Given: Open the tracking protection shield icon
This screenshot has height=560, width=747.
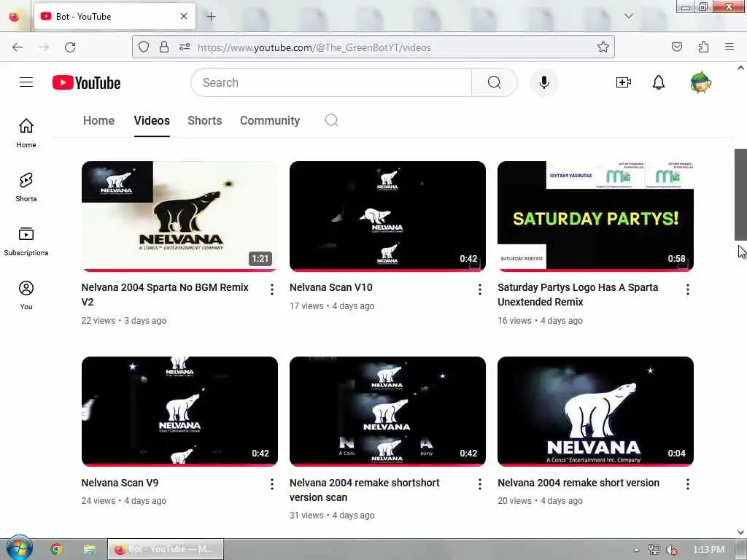Looking at the screenshot, I should [144, 47].
